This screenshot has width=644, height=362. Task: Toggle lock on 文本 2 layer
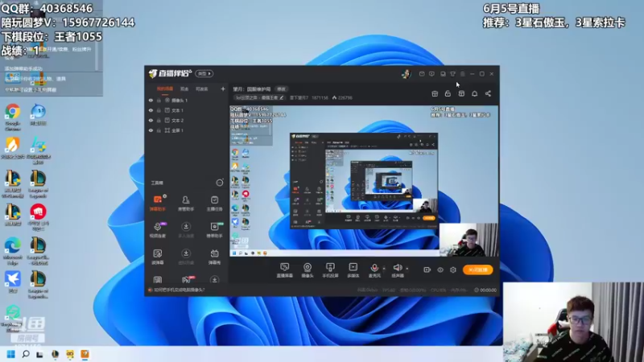159,120
